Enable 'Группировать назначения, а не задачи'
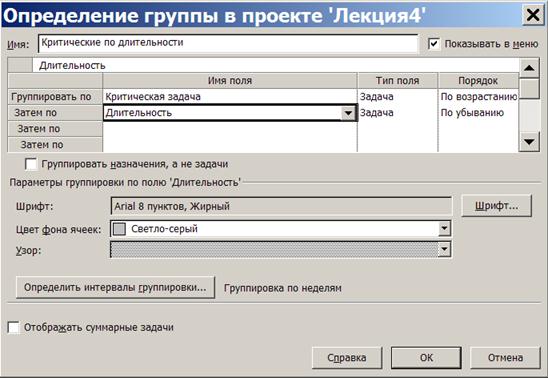 pyautogui.click(x=31, y=164)
